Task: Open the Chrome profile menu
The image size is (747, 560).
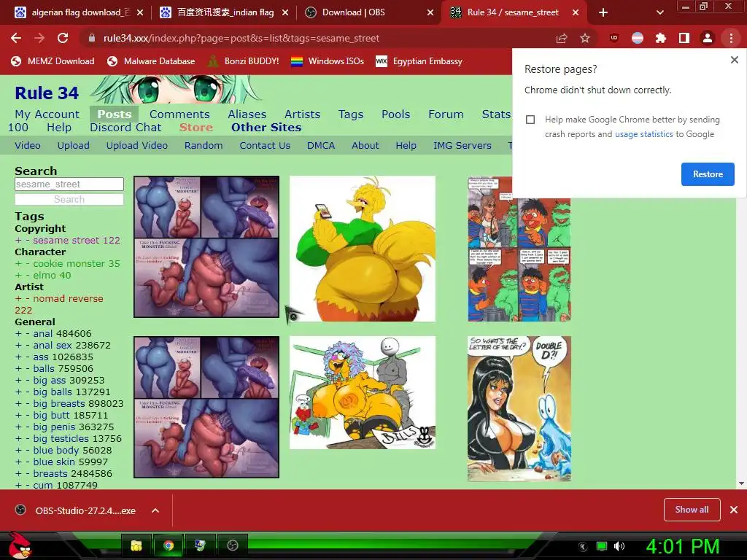Action: pos(708,38)
